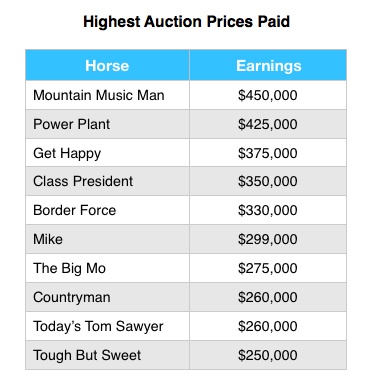This screenshot has width=366, height=390.
Task: Click the Horse column header
Action: [x=107, y=65]
